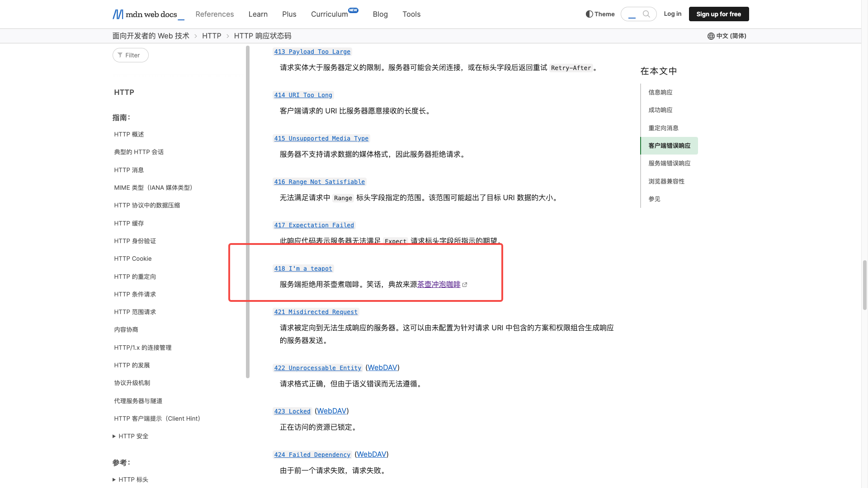
Task: Open HTTP 概述 in sidebar
Action: point(129,135)
